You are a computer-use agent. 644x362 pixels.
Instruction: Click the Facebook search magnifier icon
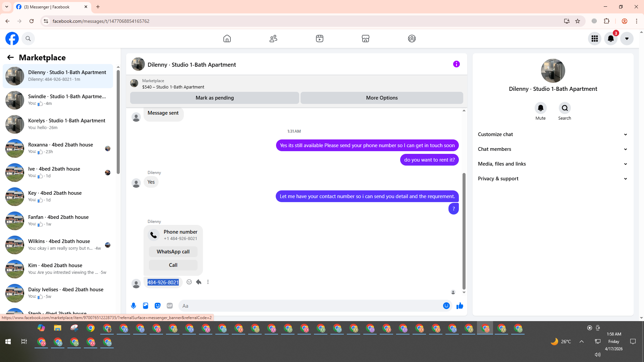pyautogui.click(x=28, y=39)
